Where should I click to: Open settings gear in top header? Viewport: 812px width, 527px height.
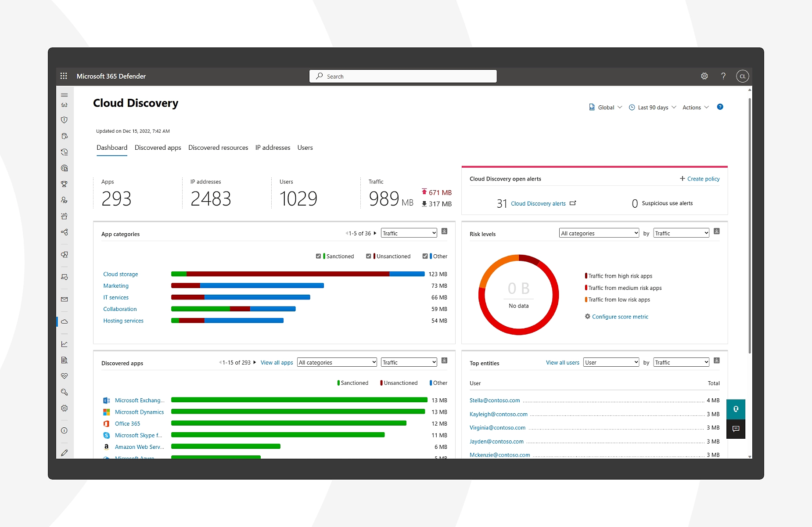704,76
